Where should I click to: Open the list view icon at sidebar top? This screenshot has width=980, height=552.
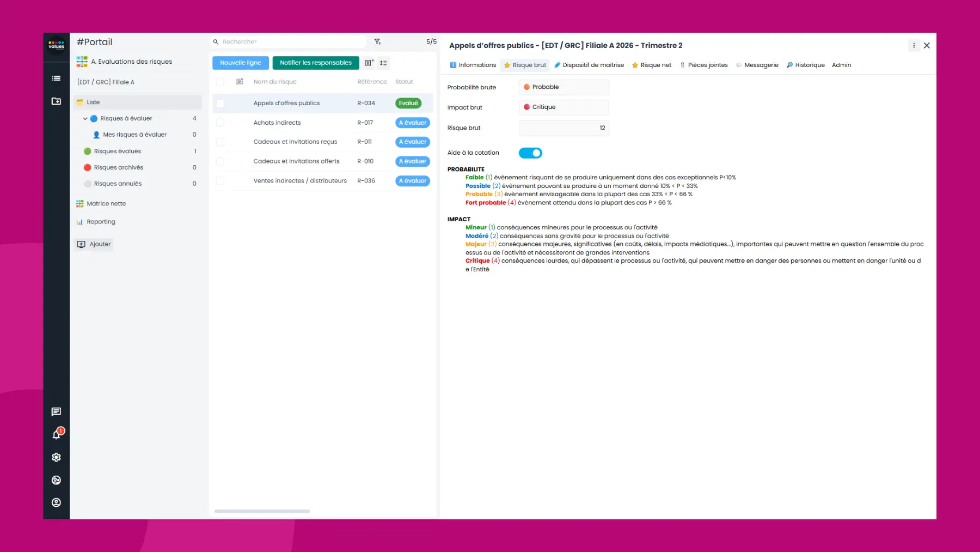coord(56,78)
